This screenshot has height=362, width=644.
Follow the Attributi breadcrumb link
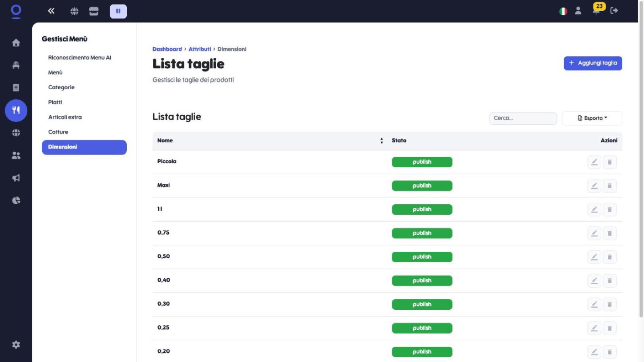200,49
